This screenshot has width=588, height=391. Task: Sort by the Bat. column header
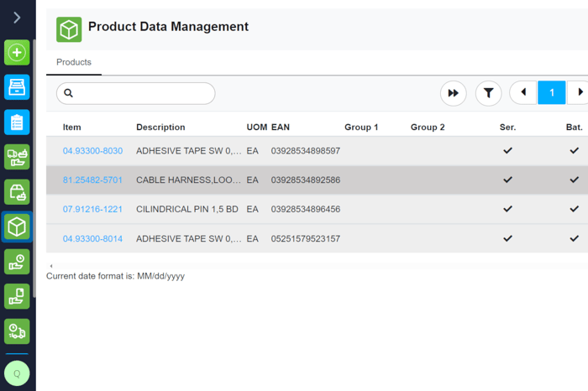574,128
